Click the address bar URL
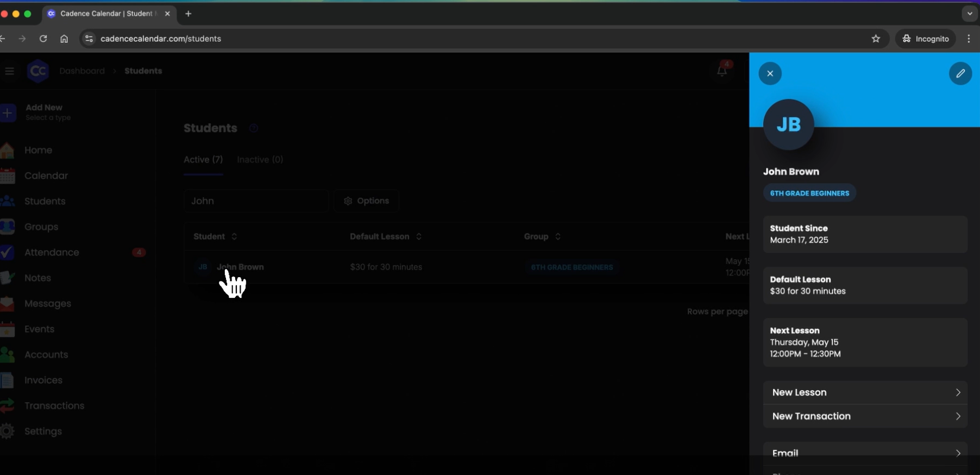Viewport: 980px width, 475px height. [x=161, y=39]
